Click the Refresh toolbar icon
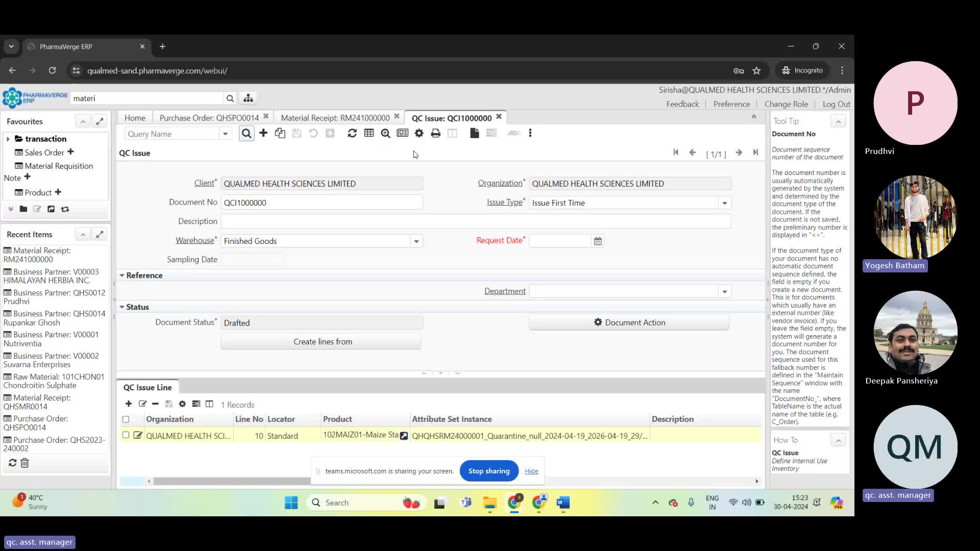This screenshot has height=551, width=980. click(x=352, y=133)
